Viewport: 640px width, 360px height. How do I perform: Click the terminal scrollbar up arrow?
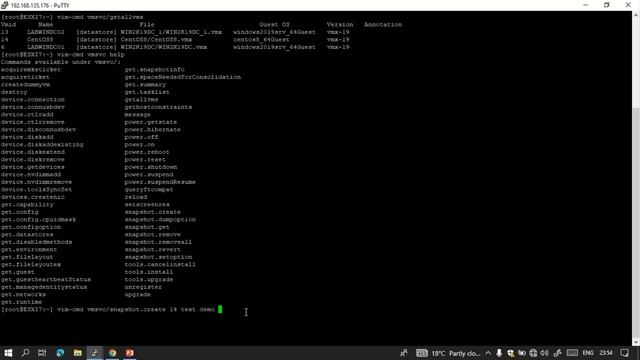[x=636, y=15]
